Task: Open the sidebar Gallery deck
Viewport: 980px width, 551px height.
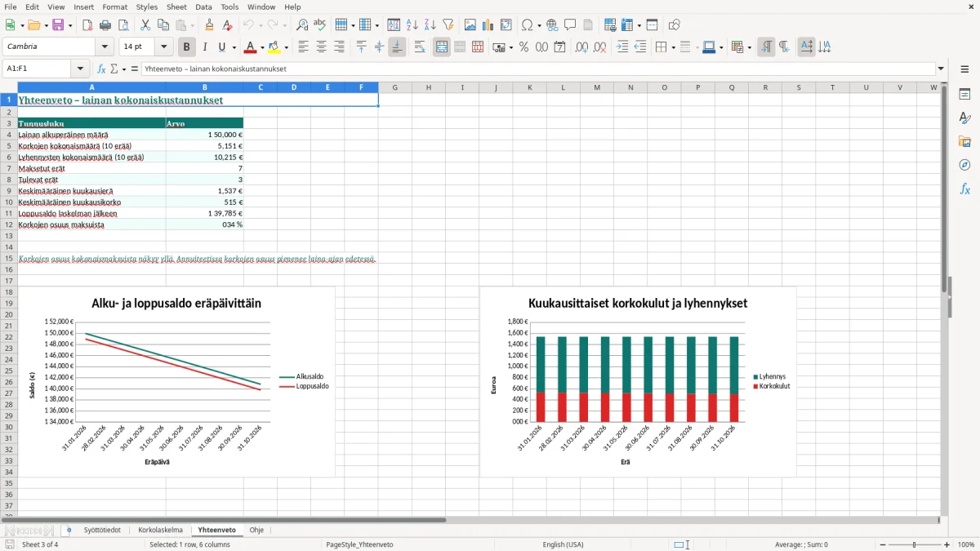Action: tap(964, 141)
